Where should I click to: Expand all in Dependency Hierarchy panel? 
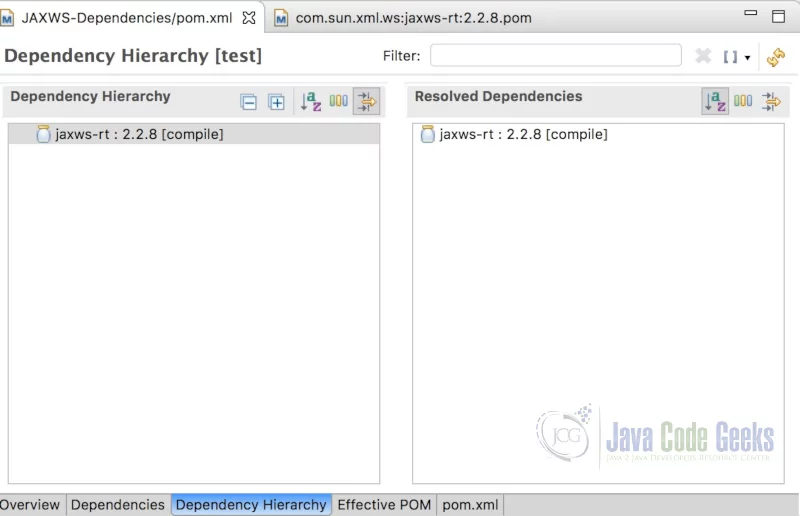coord(277,102)
